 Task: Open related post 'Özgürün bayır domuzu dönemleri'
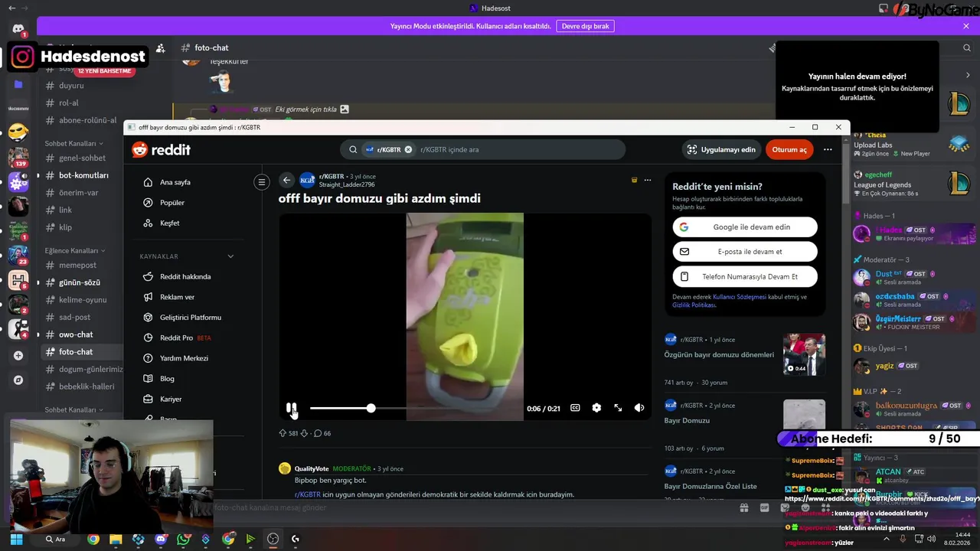coord(719,354)
